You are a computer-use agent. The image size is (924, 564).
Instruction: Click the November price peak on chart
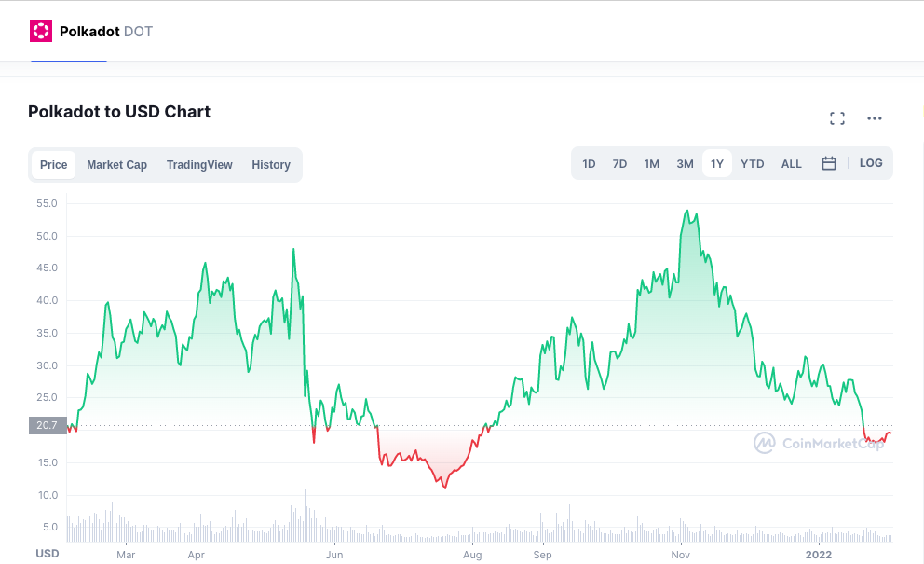pyautogui.click(x=687, y=212)
